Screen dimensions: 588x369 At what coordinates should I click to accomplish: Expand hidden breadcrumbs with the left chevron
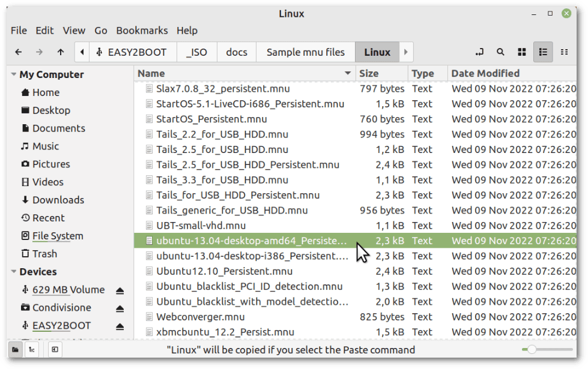click(x=82, y=52)
